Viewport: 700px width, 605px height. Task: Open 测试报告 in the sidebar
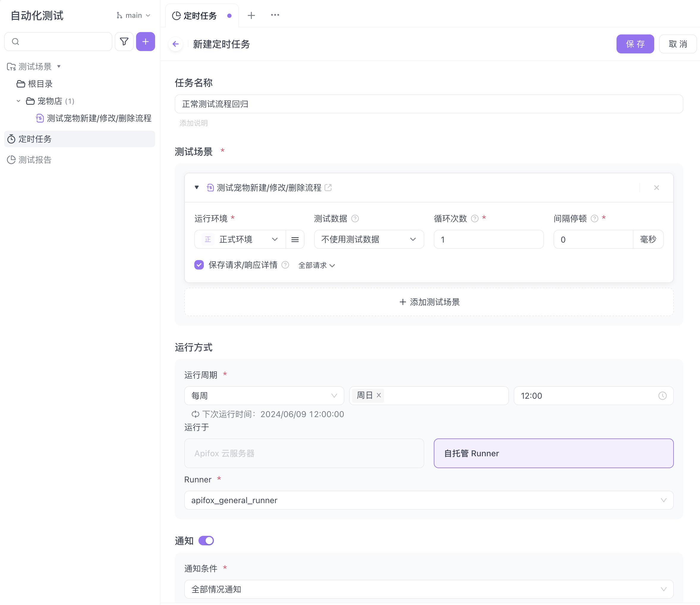35,160
